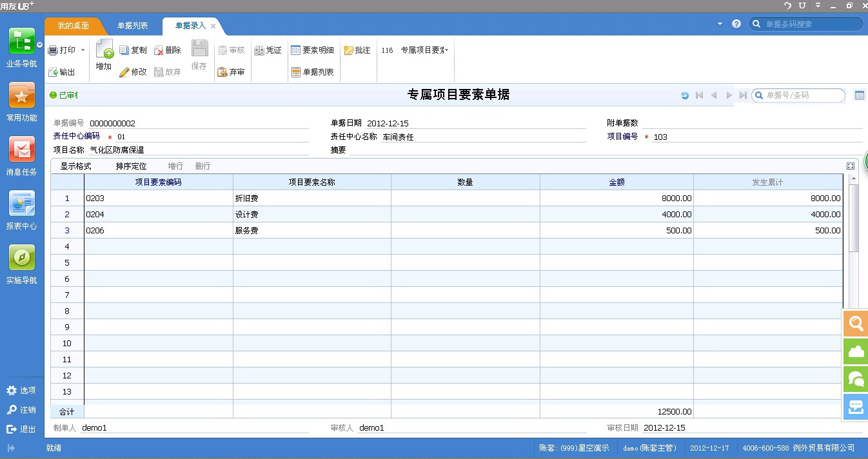Click 退出 exit in sidebar
Screen dimensions: 868x459
pos(21,429)
